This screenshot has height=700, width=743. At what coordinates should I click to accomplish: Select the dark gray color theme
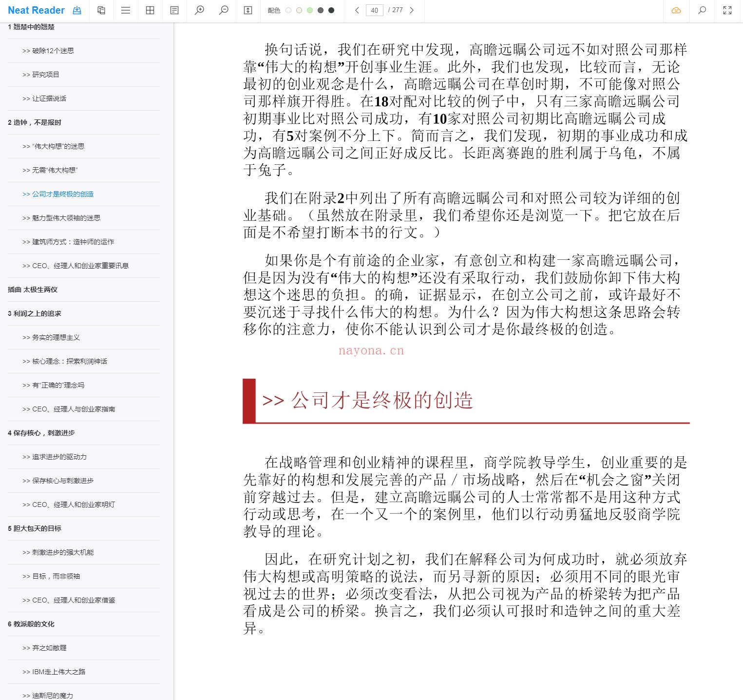tap(321, 10)
